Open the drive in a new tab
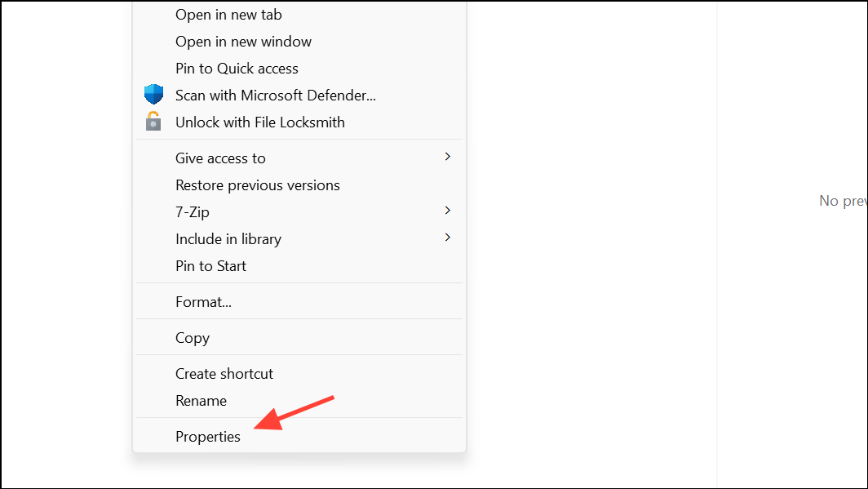The image size is (868, 489). point(228,14)
